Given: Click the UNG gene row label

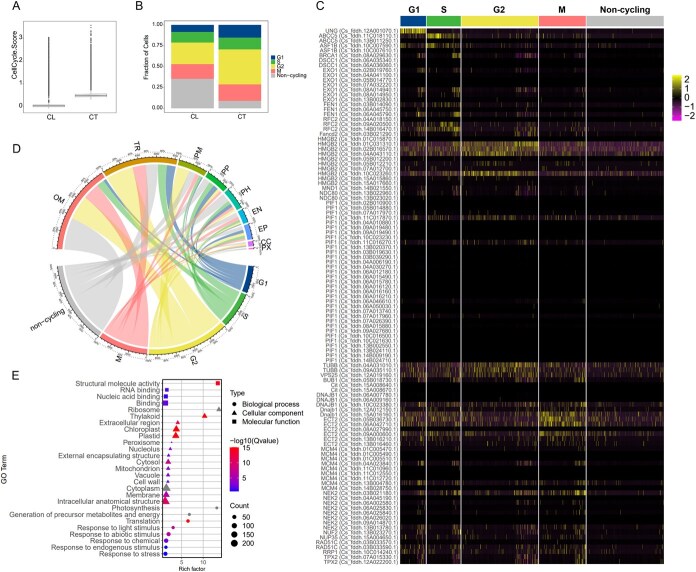Looking at the screenshot, I should coord(362,30).
